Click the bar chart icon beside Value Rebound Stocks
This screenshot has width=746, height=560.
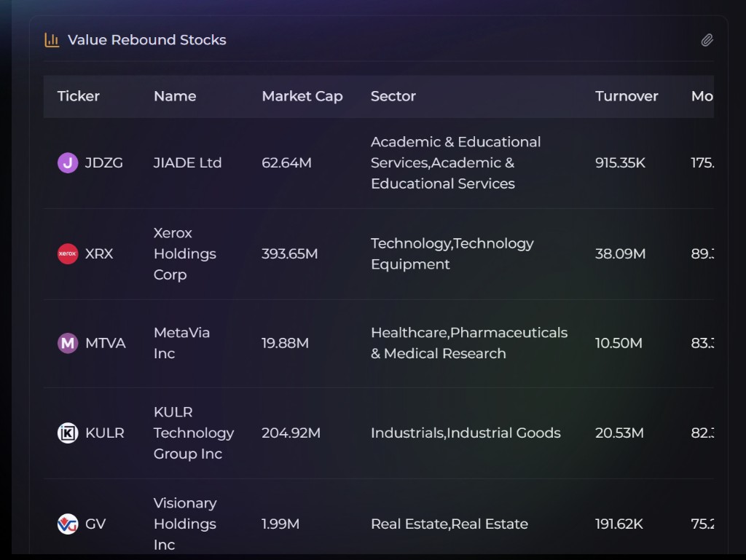click(x=52, y=40)
